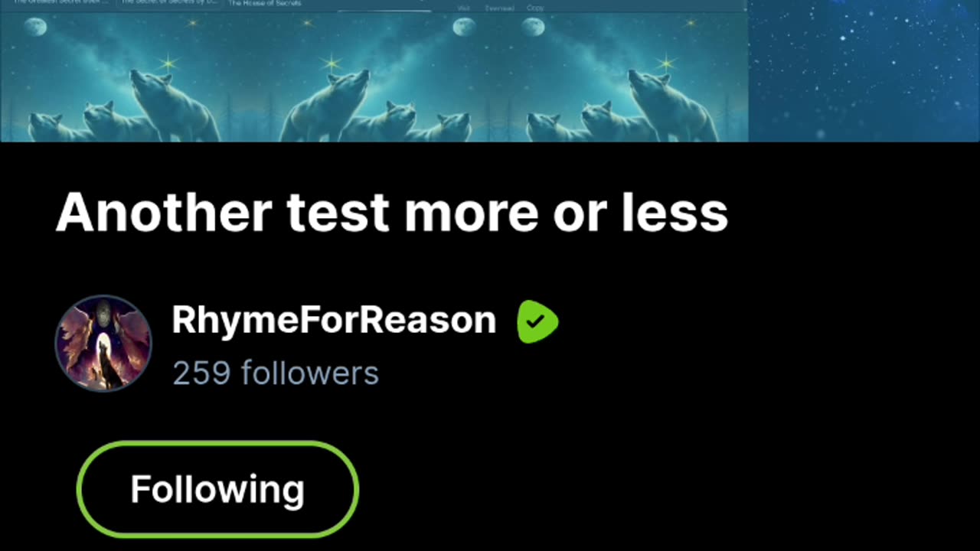Select the 'Another test more or less' title
The height and width of the screenshot is (551, 980).
pos(391,212)
